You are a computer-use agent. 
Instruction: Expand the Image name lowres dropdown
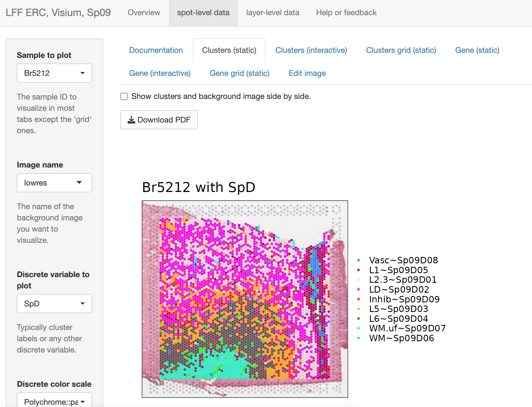pos(54,183)
